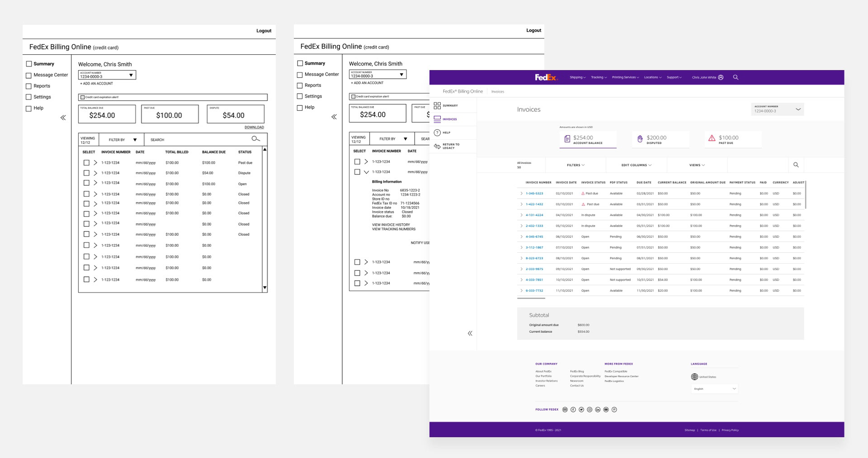Select the $200.00 Disputed hand icon
The height and width of the screenshot is (458, 868).
(640, 139)
